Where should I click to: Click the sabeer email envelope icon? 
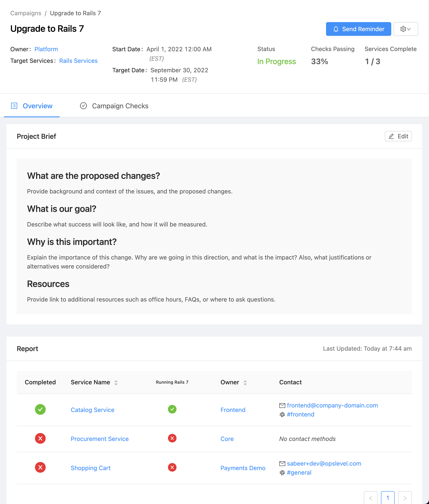click(x=282, y=463)
